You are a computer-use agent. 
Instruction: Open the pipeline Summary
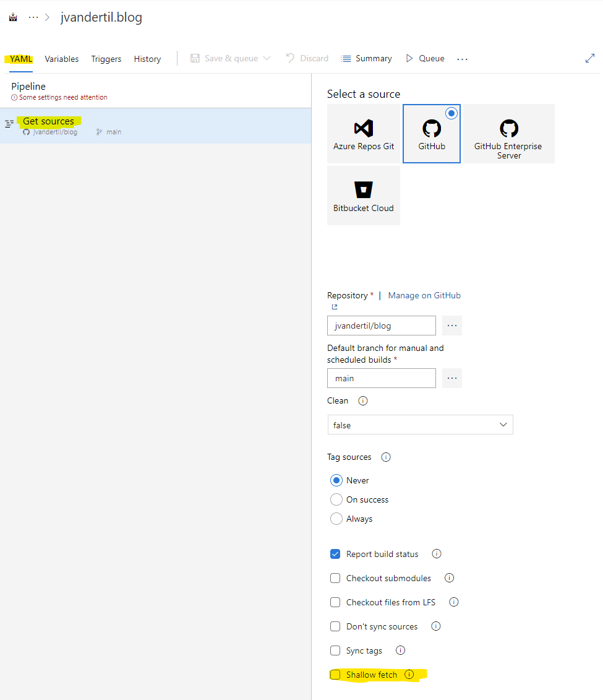(366, 58)
